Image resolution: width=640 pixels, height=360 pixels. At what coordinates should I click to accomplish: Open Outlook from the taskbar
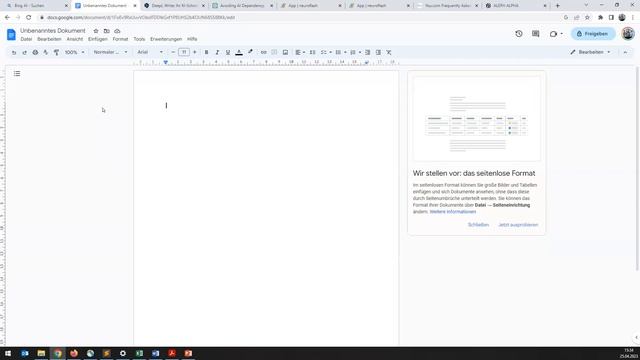(25, 353)
